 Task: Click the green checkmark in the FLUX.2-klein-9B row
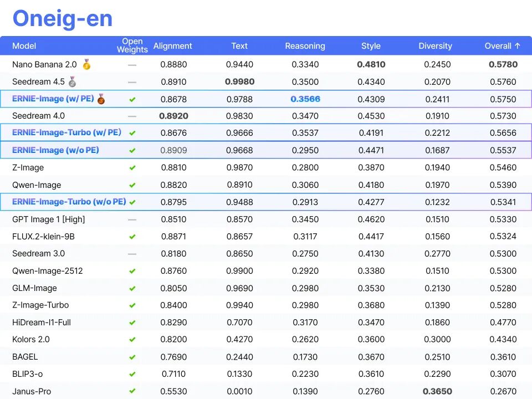pos(132,237)
